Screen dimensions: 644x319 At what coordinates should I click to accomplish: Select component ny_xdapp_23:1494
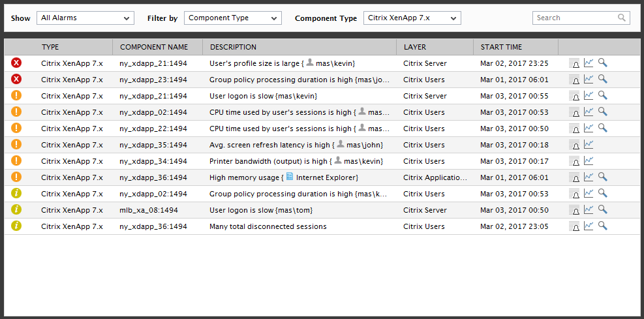pyautogui.click(x=153, y=80)
